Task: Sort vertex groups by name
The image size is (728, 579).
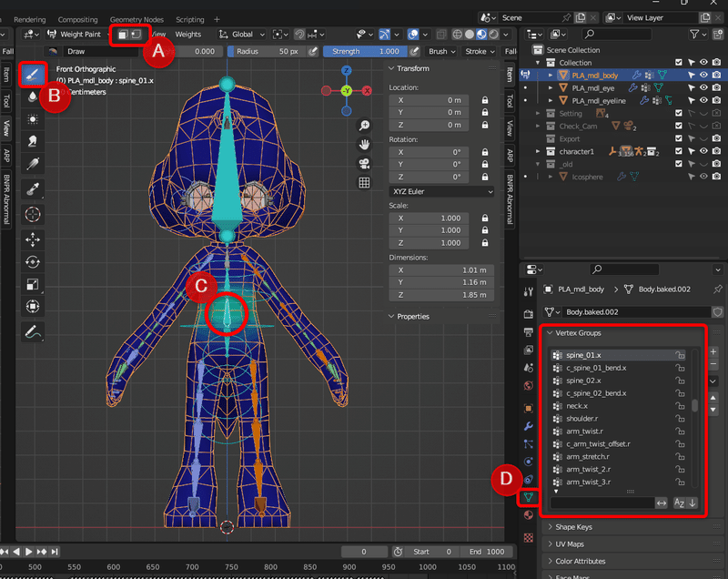Action: point(679,503)
